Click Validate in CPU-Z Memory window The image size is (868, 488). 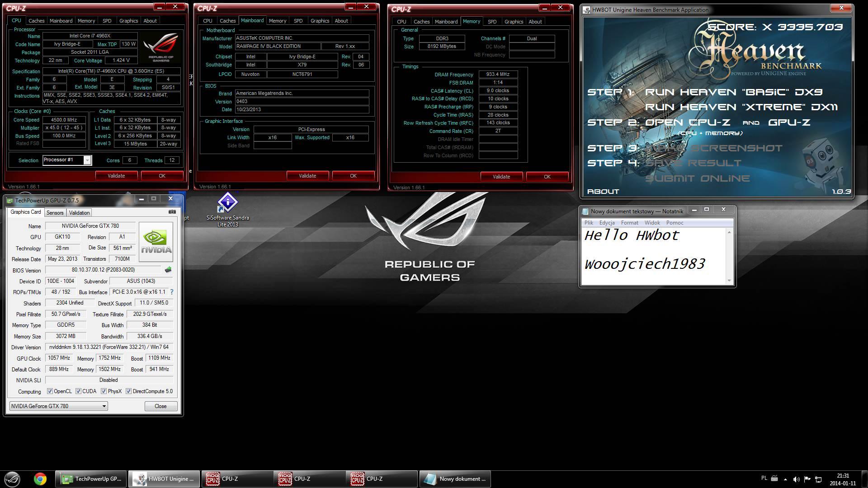(501, 177)
